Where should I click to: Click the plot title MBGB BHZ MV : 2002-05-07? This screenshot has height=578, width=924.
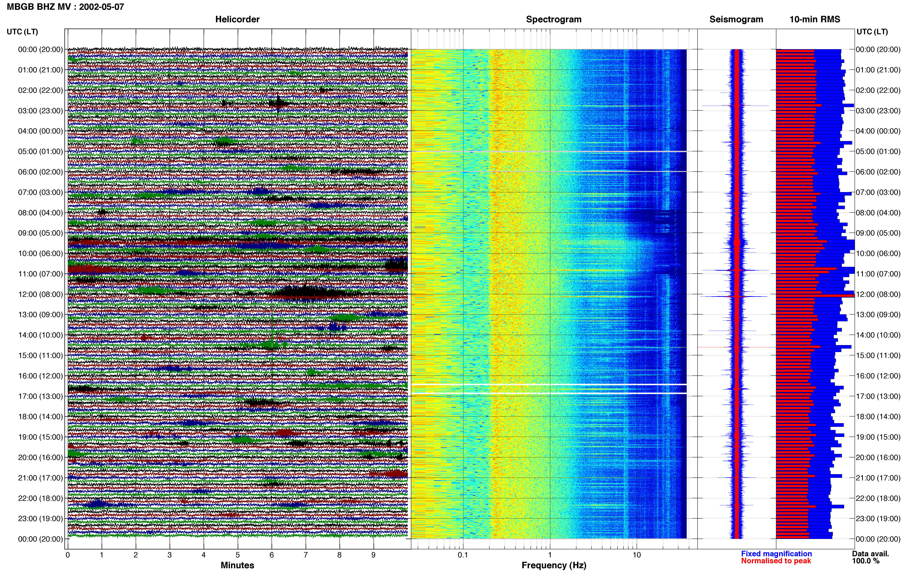point(65,7)
